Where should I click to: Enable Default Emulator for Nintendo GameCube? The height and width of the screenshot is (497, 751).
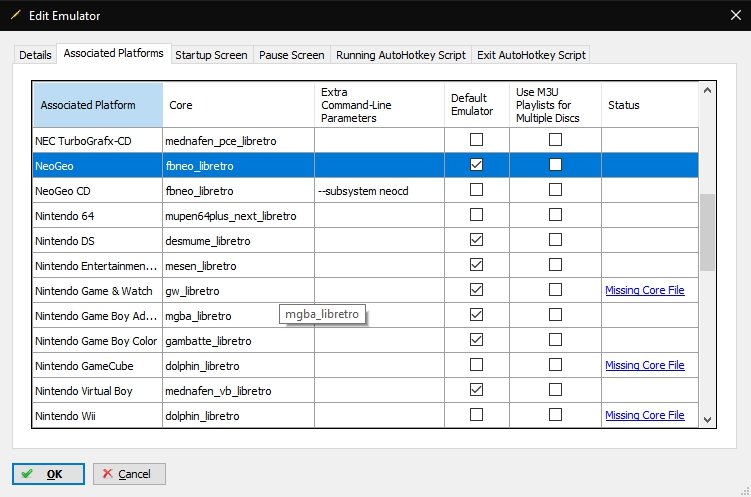(x=476, y=364)
